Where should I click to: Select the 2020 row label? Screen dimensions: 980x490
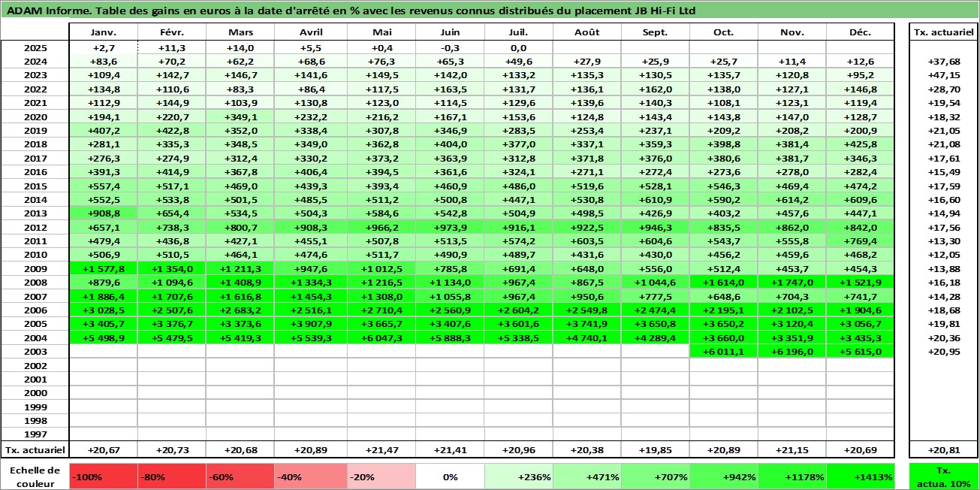tap(35, 116)
